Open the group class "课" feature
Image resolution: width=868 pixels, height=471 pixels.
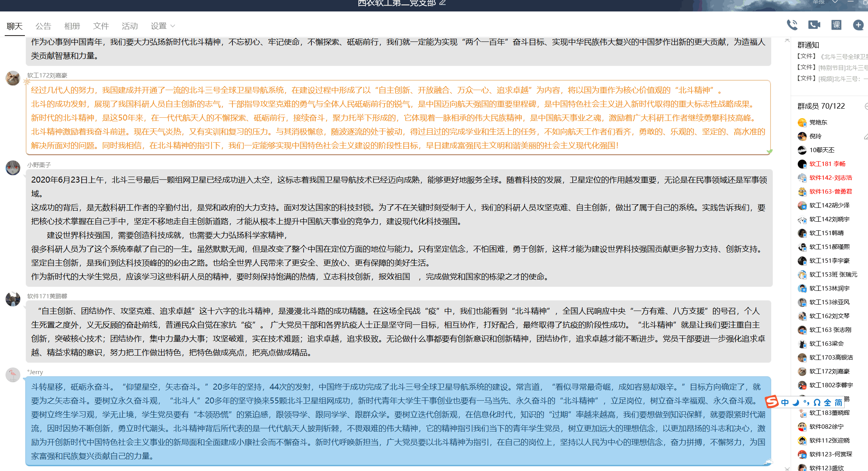(836, 25)
